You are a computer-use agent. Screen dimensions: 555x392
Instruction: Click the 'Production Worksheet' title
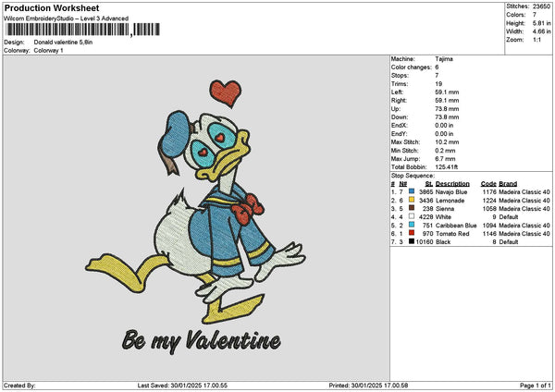(52, 7)
